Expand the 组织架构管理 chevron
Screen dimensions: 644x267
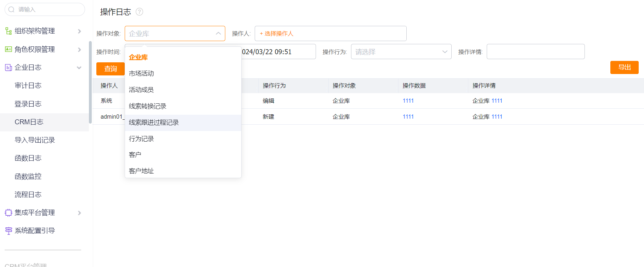[x=79, y=31]
